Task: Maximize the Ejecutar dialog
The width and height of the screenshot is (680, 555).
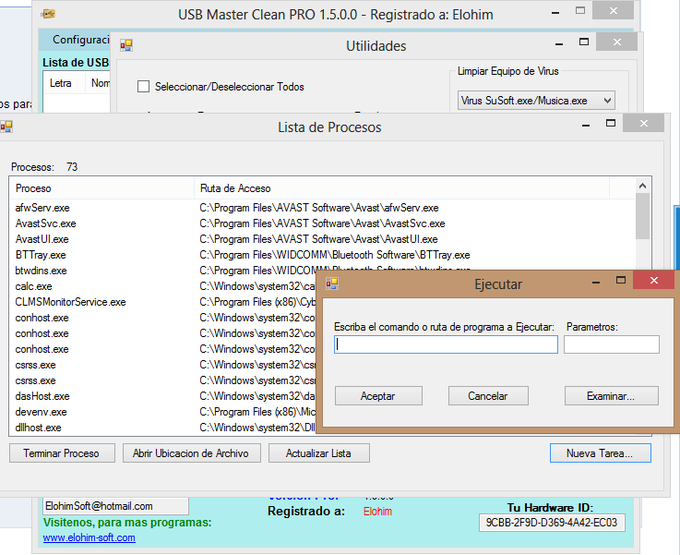Action: (621, 281)
